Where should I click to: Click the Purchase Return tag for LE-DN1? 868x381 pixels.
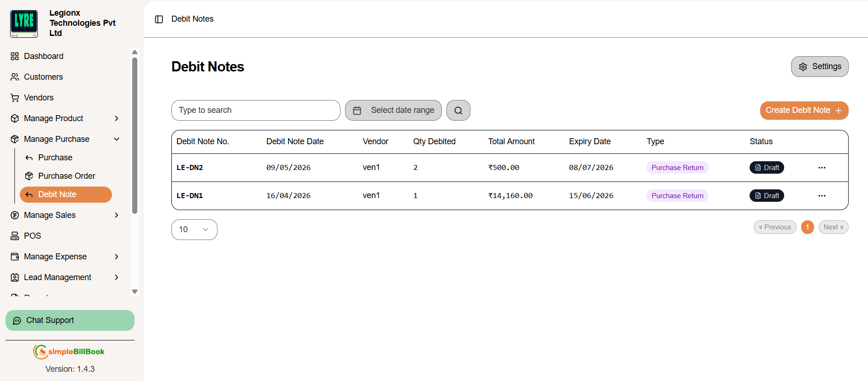point(677,196)
